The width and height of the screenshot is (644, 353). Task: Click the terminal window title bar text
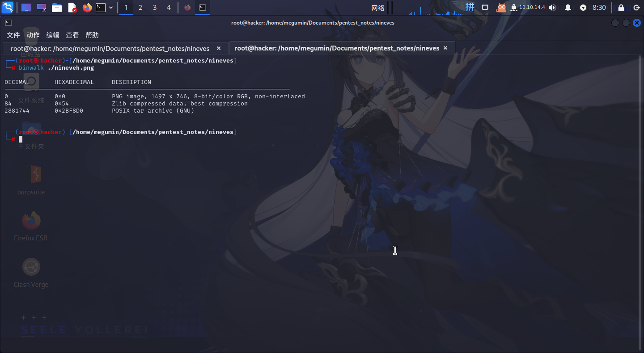[x=313, y=23]
